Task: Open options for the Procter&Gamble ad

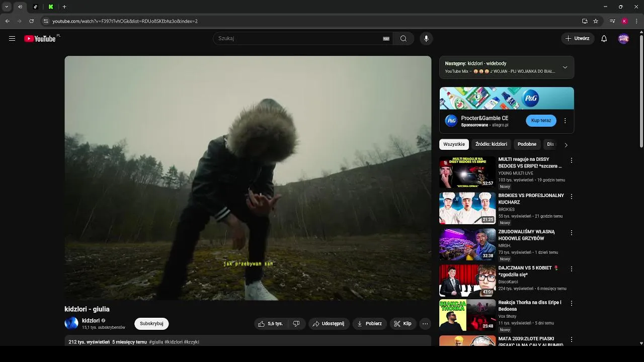Action: click(x=565, y=121)
